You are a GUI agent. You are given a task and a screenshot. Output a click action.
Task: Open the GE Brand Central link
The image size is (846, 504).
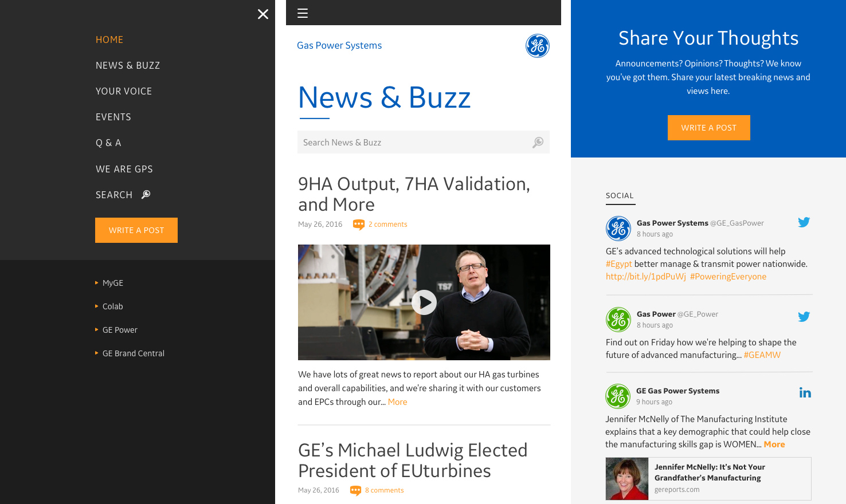click(134, 353)
